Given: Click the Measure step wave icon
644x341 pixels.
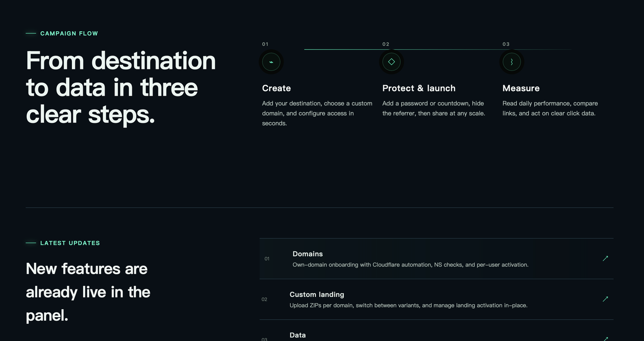Looking at the screenshot, I should (x=512, y=62).
